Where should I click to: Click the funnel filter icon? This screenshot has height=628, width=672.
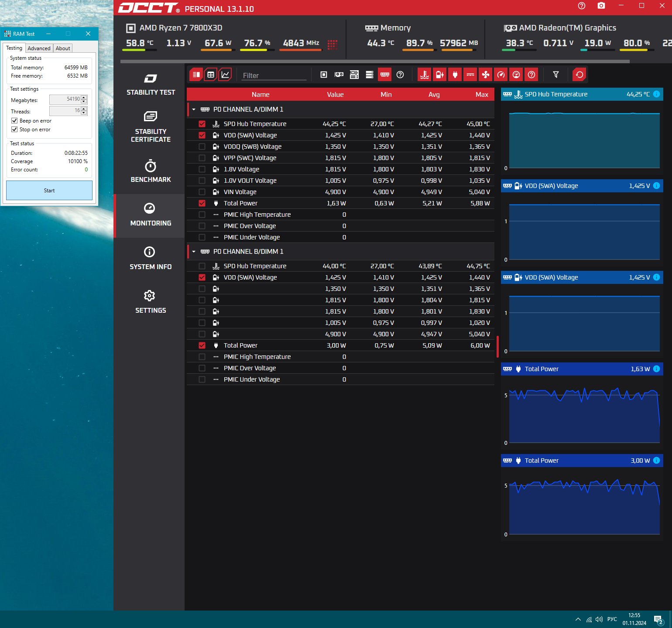(x=556, y=75)
